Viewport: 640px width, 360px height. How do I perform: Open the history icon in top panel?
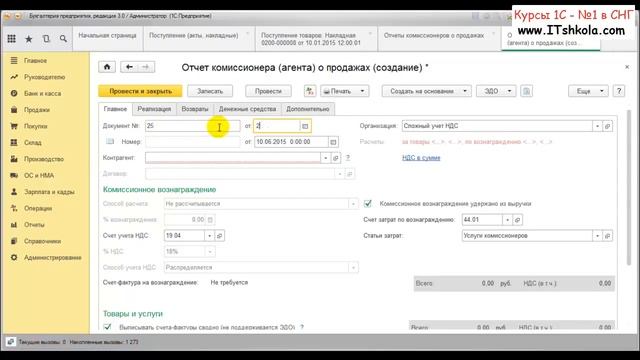pyautogui.click(x=46, y=38)
